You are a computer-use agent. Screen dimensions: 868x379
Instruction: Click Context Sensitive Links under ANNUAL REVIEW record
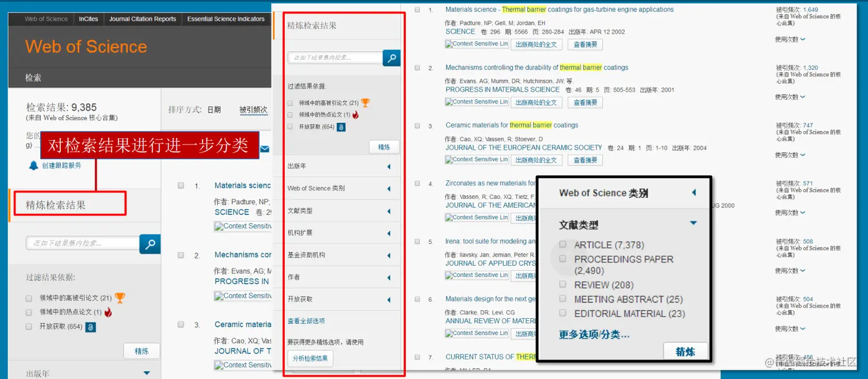click(476, 333)
